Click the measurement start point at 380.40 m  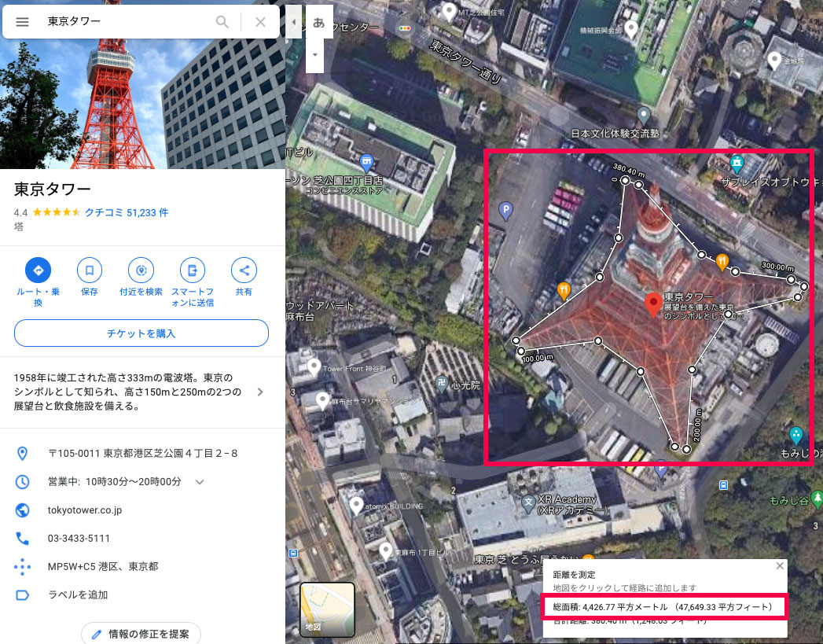click(625, 180)
